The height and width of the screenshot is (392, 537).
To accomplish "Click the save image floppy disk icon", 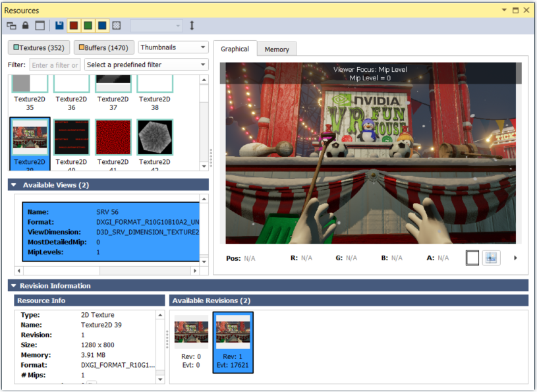I will (x=60, y=26).
